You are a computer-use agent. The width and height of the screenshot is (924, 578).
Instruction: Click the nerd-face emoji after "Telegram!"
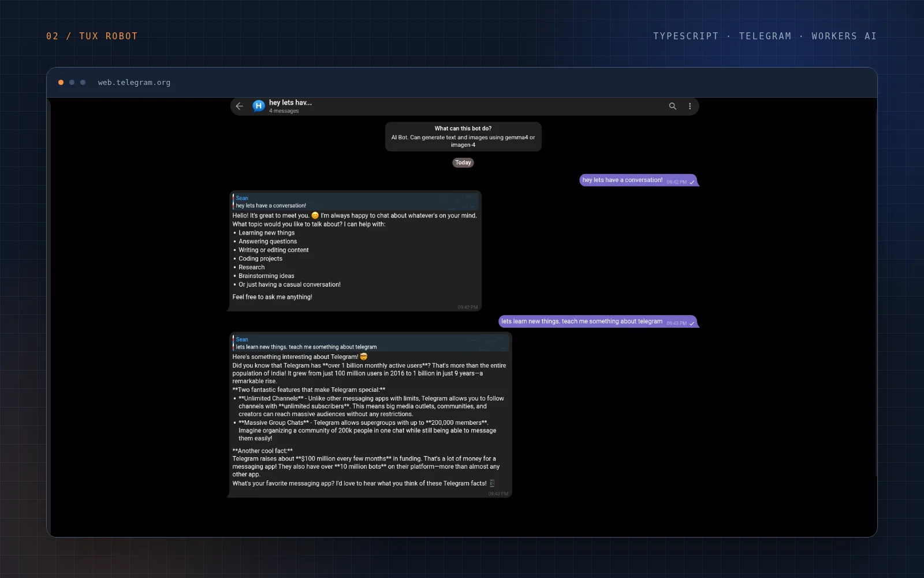pyautogui.click(x=363, y=357)
